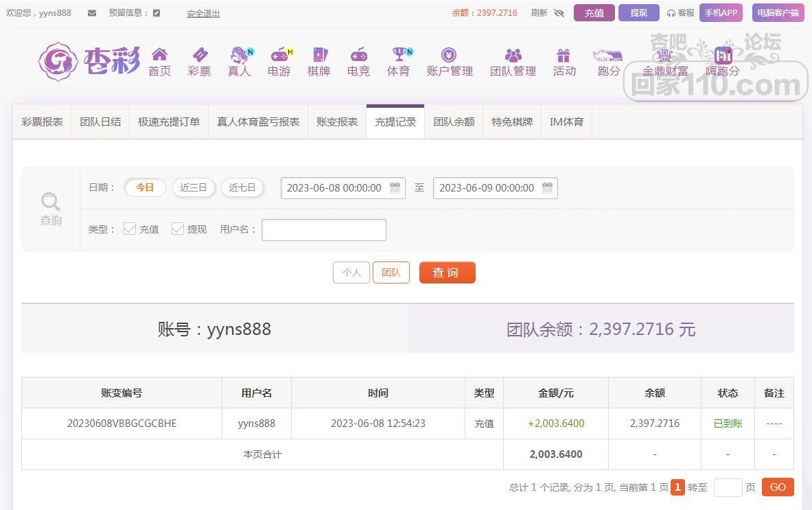This screenshot has height=510, width=812.
Task: Open the start date calendar picker
Action: click(x=395, y=188)
